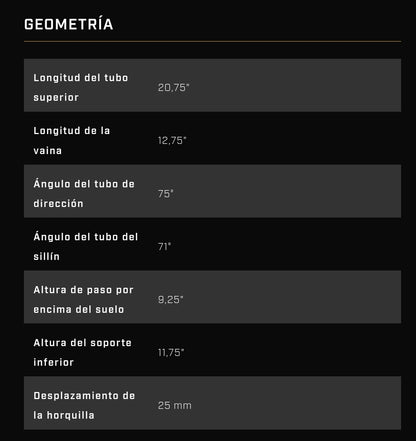Image resolution: width=416 pixels, height=441 pixels.
Task: Click the gold divider line under GEOMETRÍA
Action: 212,42
